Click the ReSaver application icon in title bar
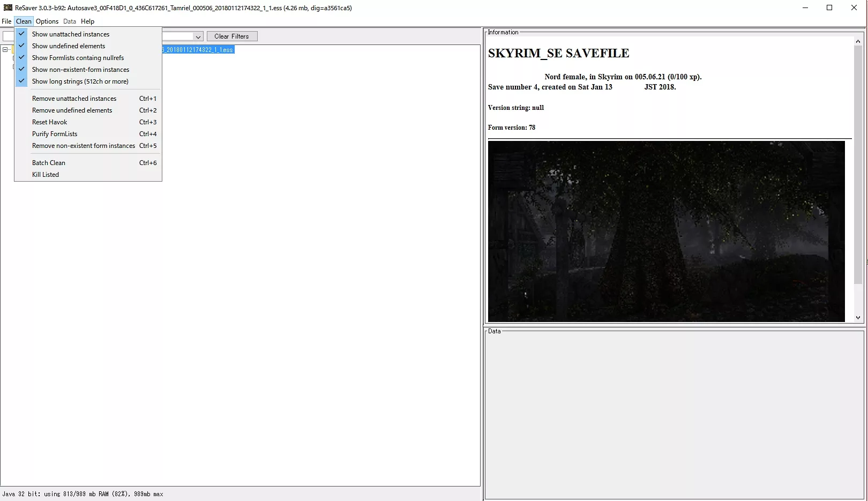Viewport: 868px width, 501px height. pyautogui.click(x=8, y=8)
